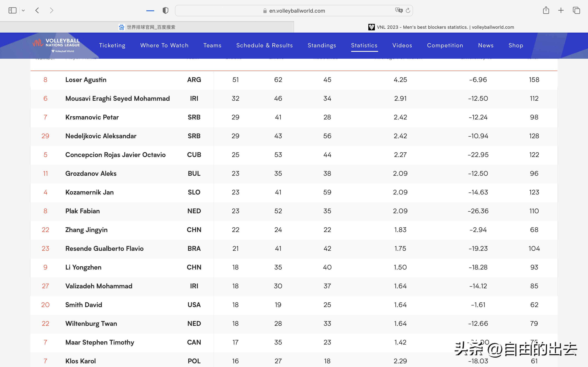Go to the Standings page
The height and width of the screenshot is (367, 588).
tap(322, 45)
